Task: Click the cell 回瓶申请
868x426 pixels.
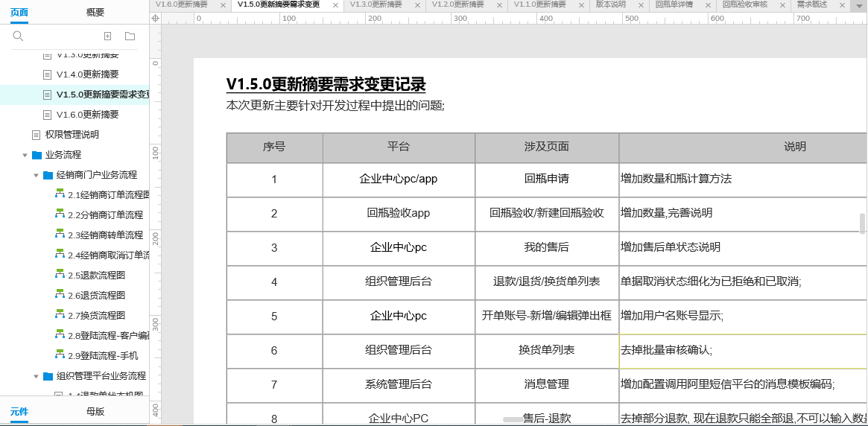Action: [x=547, y=179]
